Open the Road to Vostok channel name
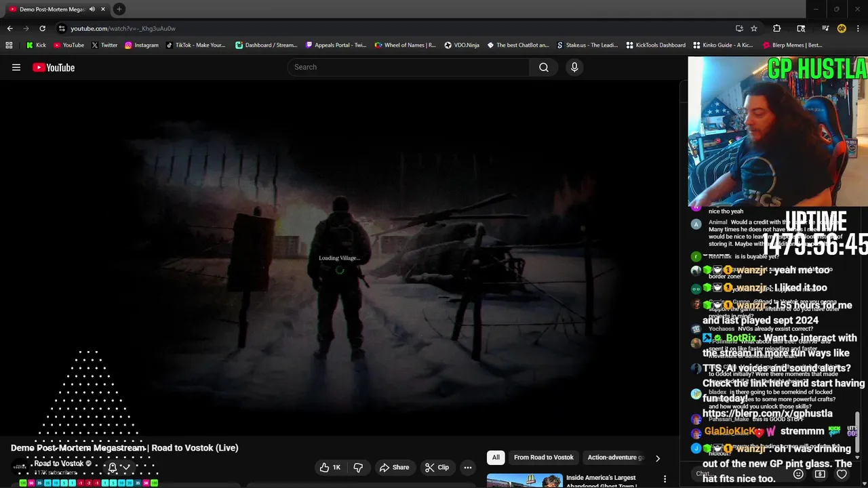The image size is (868, 488). tap(58, 464)
